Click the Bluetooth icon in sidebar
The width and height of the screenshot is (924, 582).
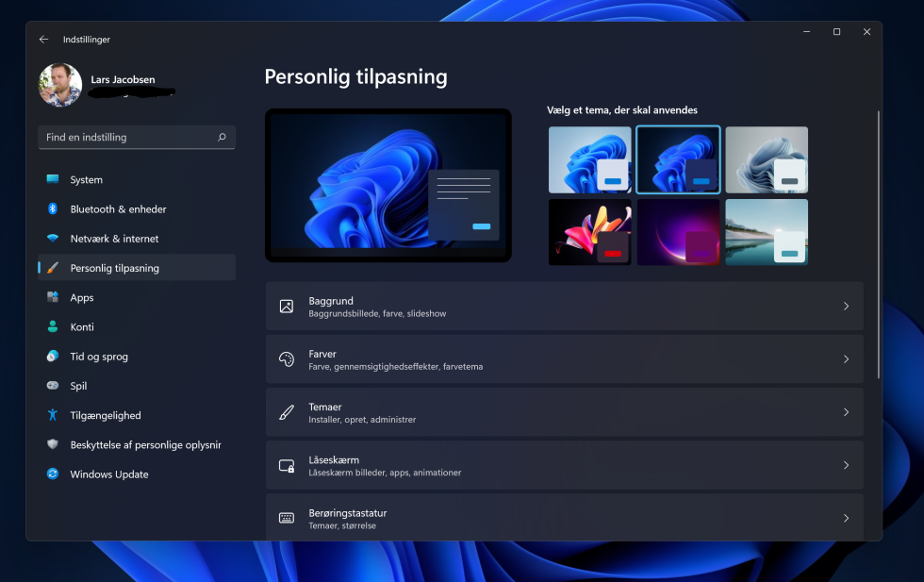[53, 208]
